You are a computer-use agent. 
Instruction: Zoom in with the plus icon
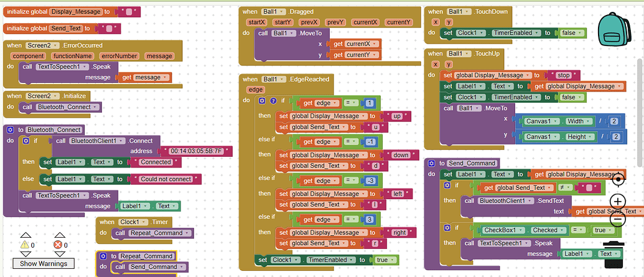[x=618, y=201]
